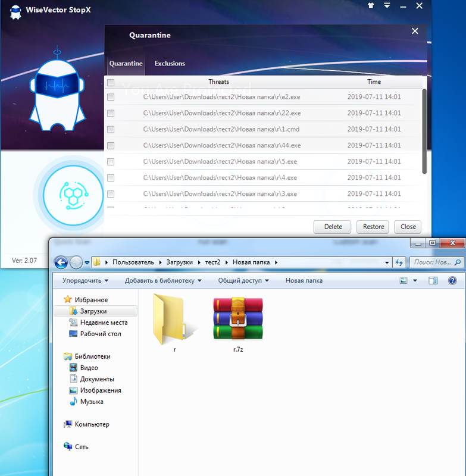Screen dimensions: 466x476
Task: Select Недавние места in navigation pane
Action: tap(104, 322)
